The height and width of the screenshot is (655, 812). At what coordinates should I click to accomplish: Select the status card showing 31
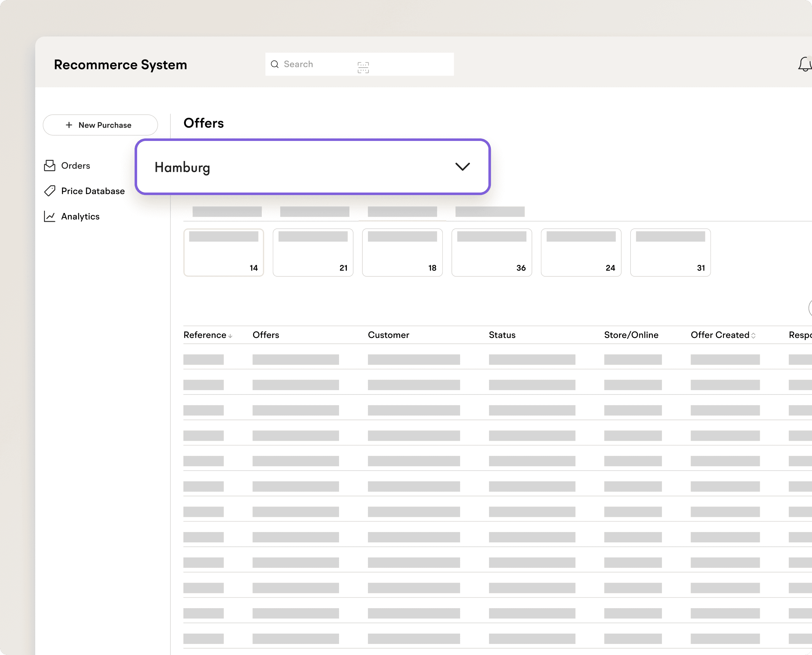(x=670, y=252)
